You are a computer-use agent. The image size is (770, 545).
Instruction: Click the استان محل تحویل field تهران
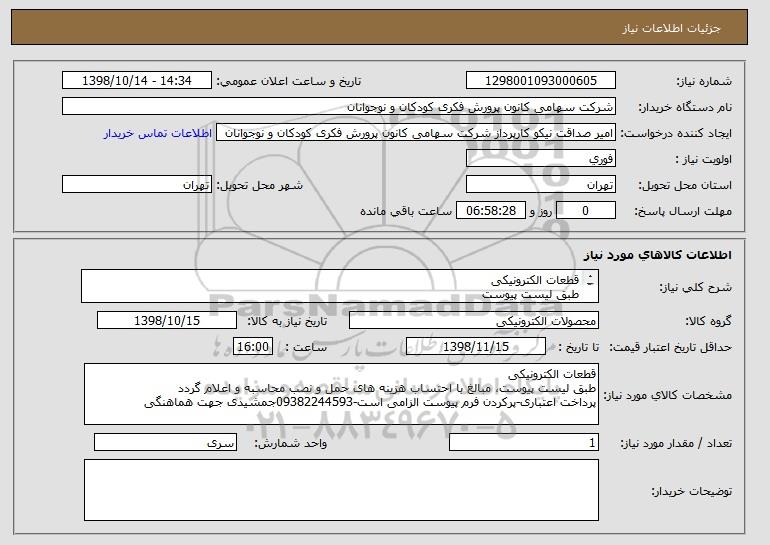click(x=541, y=185)
